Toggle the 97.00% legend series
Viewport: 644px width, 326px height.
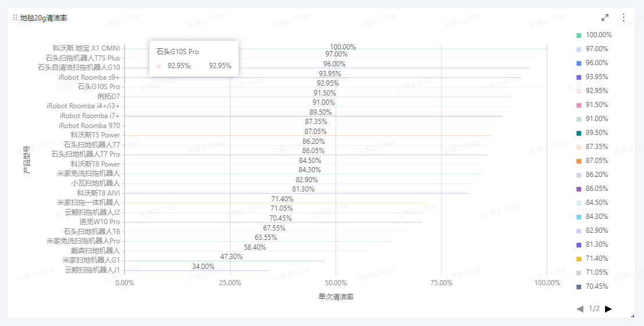[592, 49]
